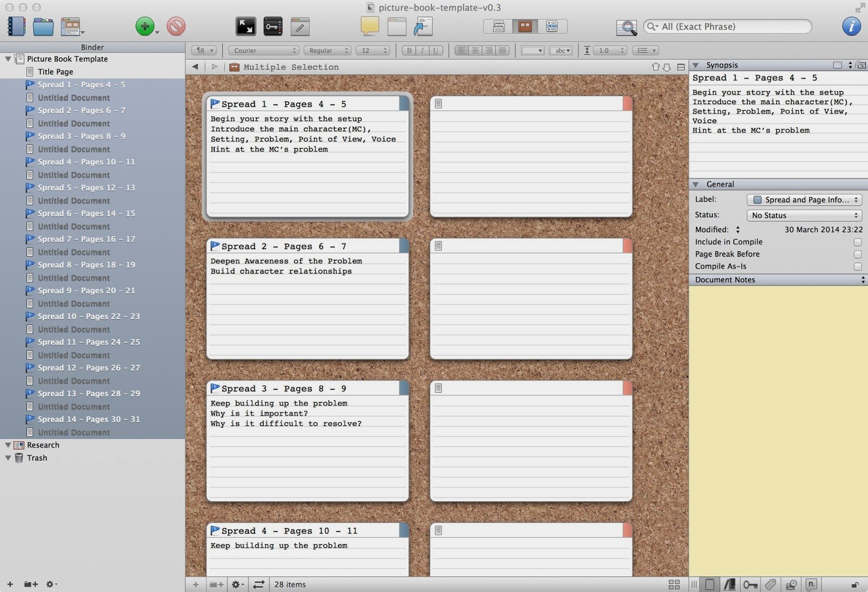Click the Multiple Selection header title

point(291,67)
